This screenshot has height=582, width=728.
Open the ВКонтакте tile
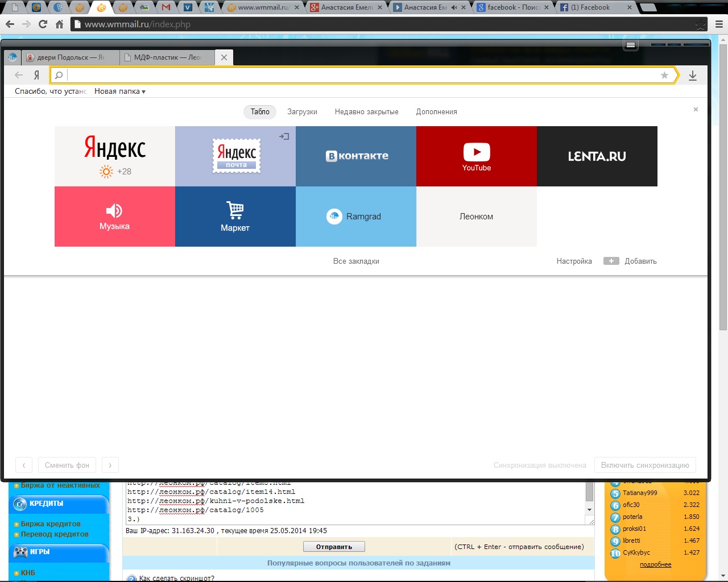356,156
